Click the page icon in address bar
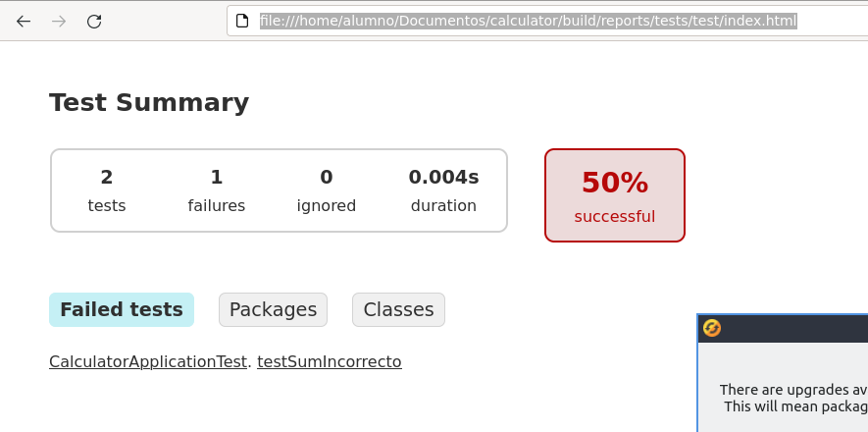The width and height of the screenshot is (868, 432). 245,21
